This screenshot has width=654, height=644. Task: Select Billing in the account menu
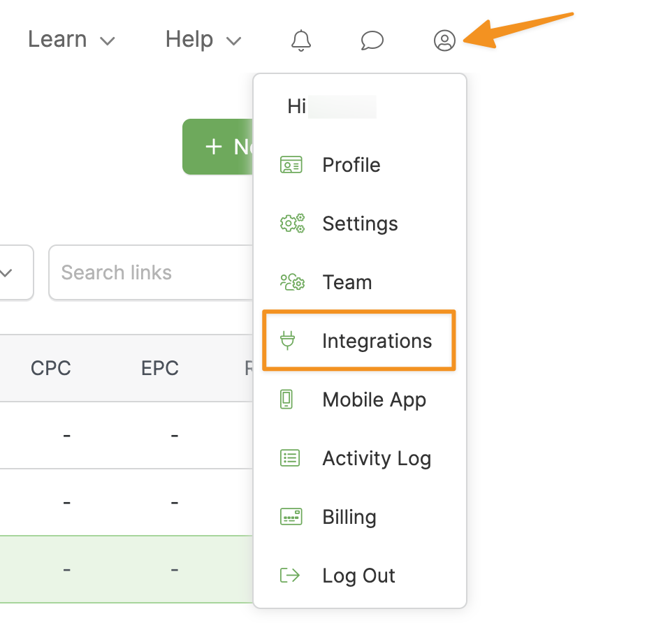coord(349,518)
